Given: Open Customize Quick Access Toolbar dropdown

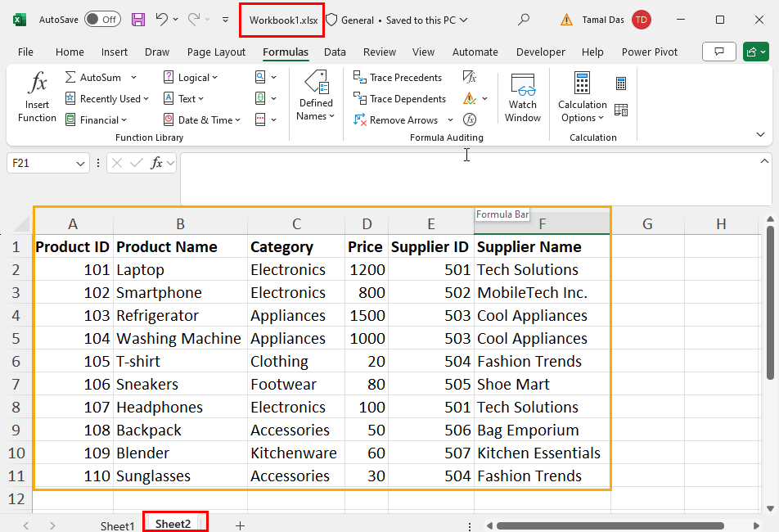Looking at the screenshot, I should click(x=226, y=20).
